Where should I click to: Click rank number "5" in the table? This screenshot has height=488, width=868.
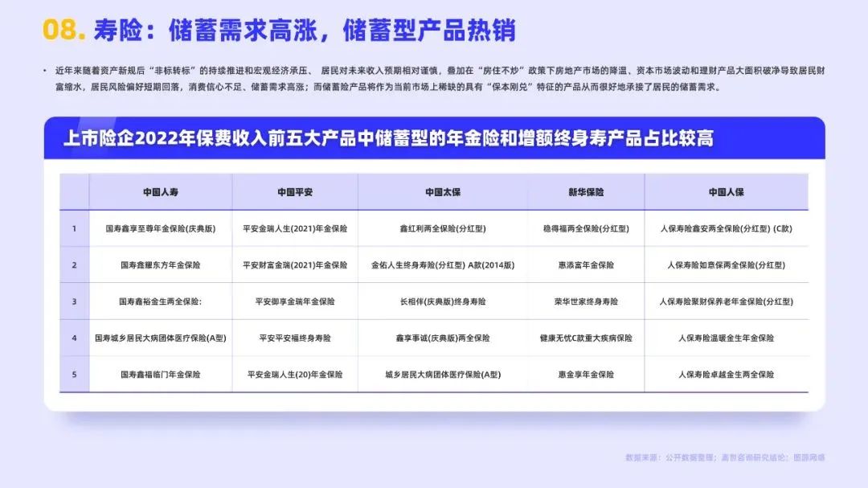pyautogui.click(x=74, y=375)
